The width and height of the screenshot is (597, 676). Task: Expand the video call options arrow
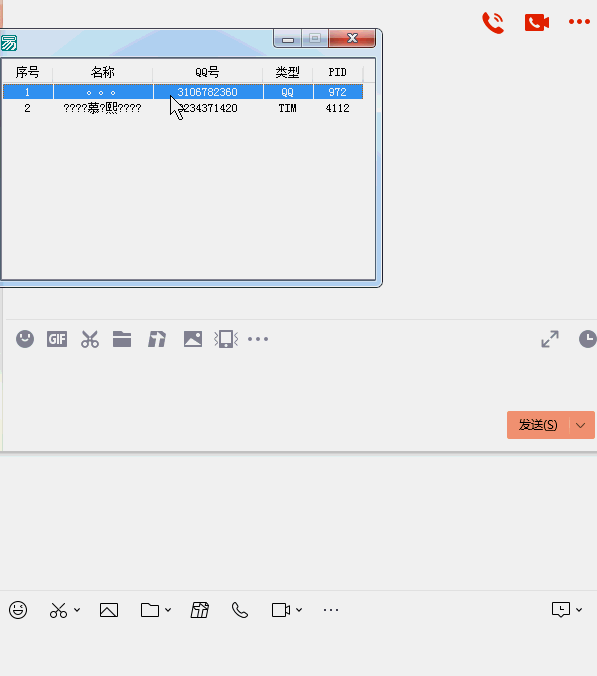tap(299, 610)
